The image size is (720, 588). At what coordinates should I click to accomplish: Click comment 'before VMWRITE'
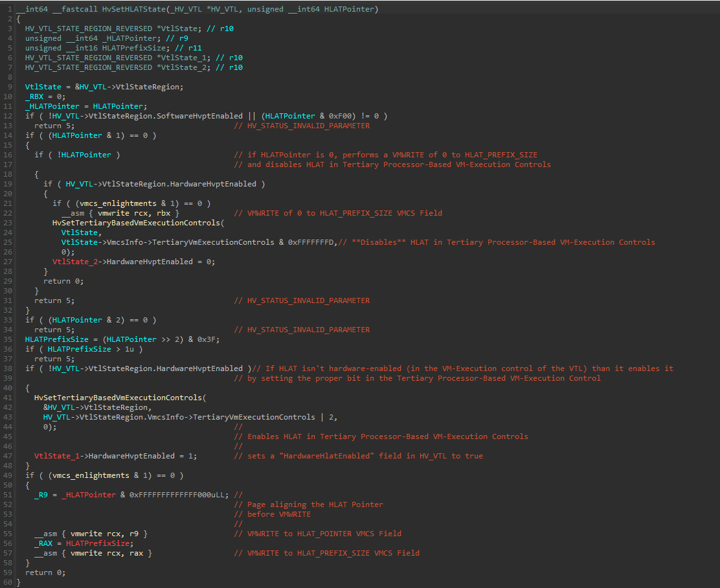point(273,514)
